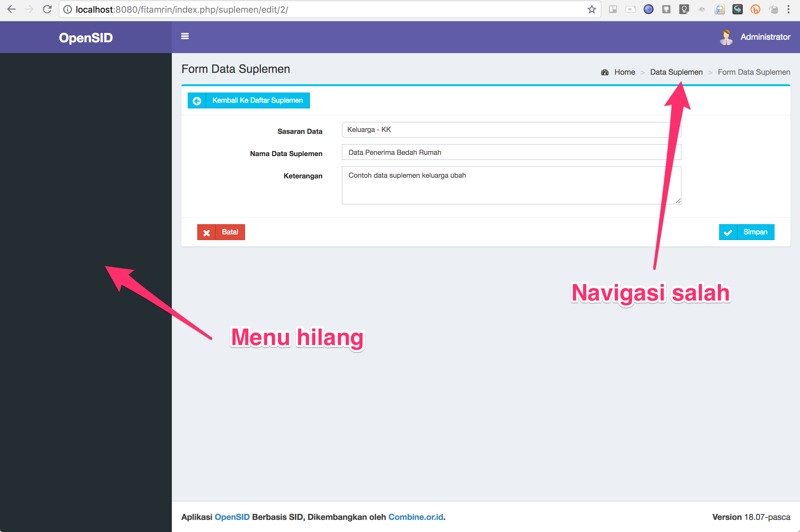Click the OpenSID link in the footer
This screenshot has width=800, height=532.
[232, 517]
